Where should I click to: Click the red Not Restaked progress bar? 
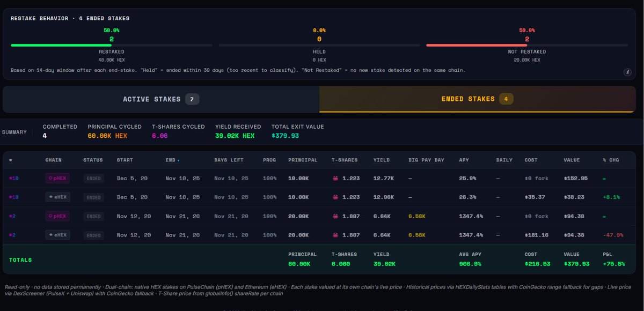click(x=477, y=45)
